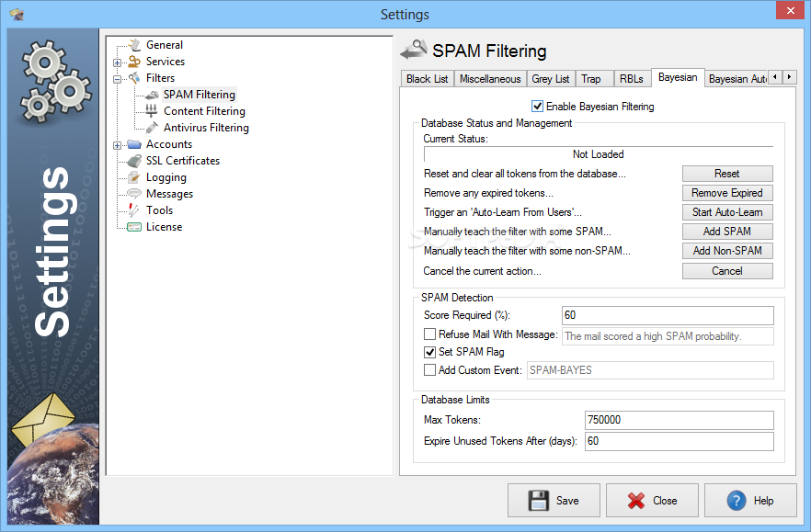Viewport: 811px width, 532px height.
Task: Switch to the Black List tab
Action: tap(428, 79)
